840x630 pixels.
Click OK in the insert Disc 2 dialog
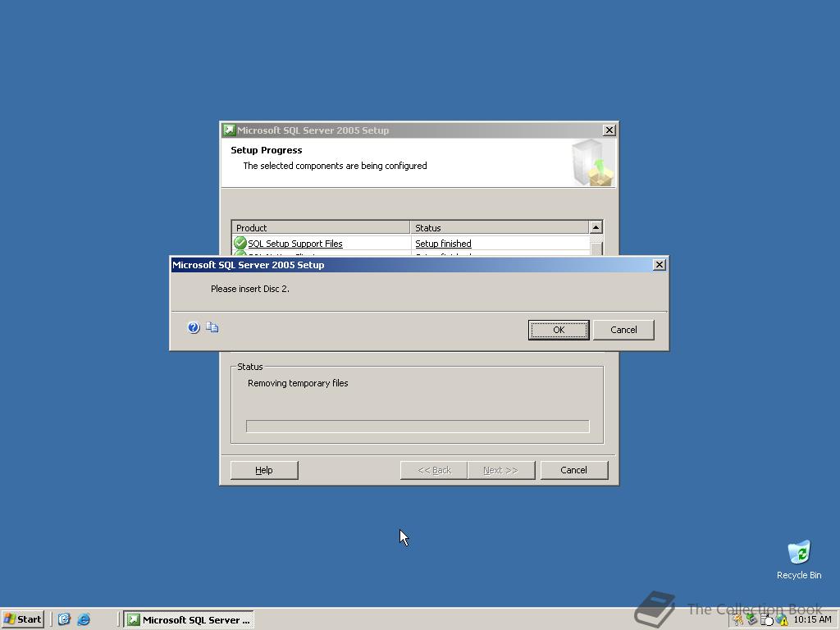[558, 330]
